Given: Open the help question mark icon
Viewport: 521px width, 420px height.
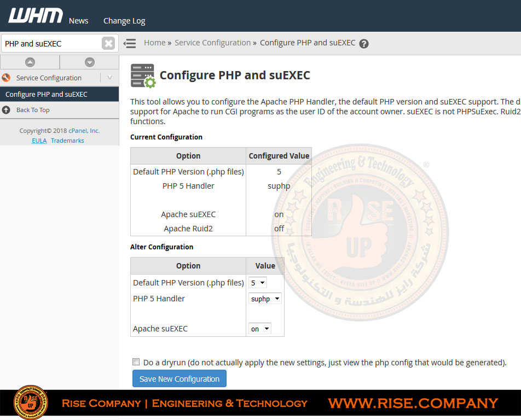Looking at the screenshot, I should [364, 44].
